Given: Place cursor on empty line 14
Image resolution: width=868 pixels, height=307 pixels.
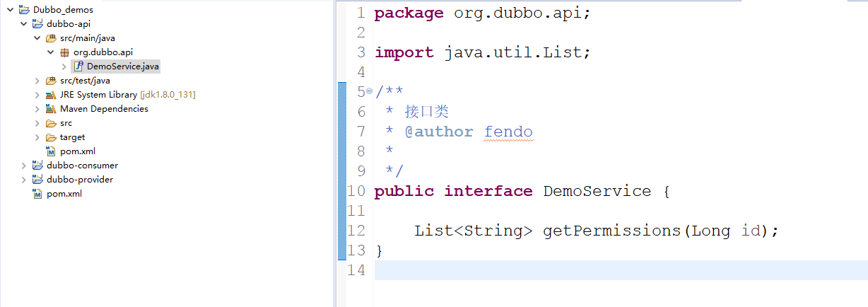Looking at the screenshot, I should (621, 270).
